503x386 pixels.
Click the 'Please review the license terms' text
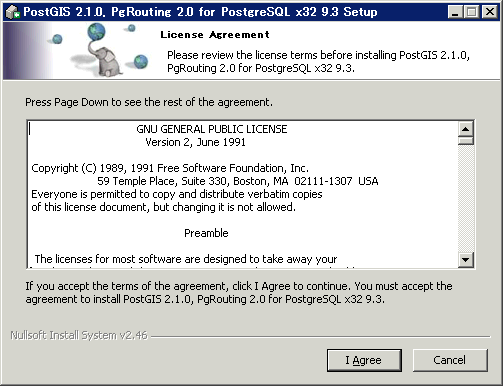pos(318,62)
